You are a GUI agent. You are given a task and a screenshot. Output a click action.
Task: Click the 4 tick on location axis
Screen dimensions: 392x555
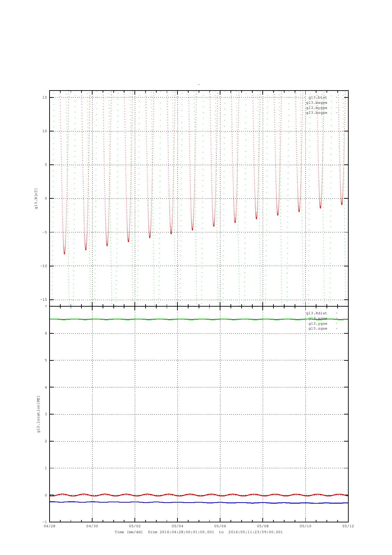click(x=46, y=387)
